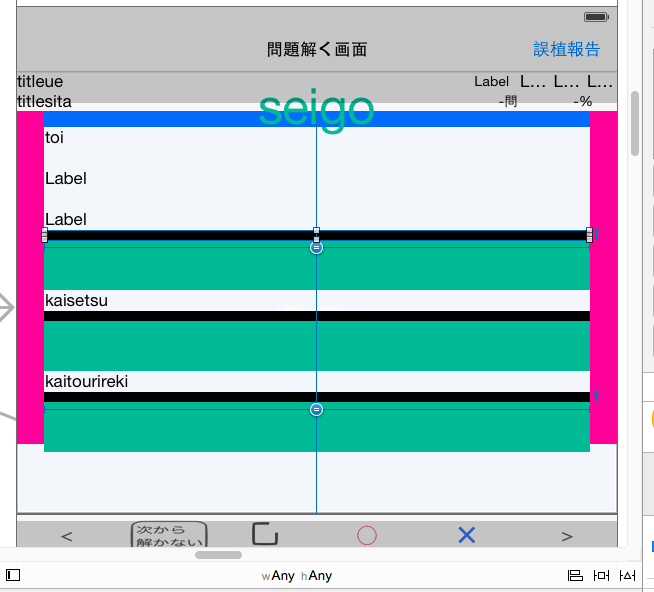Image resolution: width=654 pixels, height=592 pixels.
Task: Select the 問題解く画面 navigation title
Action: [317, 49]
